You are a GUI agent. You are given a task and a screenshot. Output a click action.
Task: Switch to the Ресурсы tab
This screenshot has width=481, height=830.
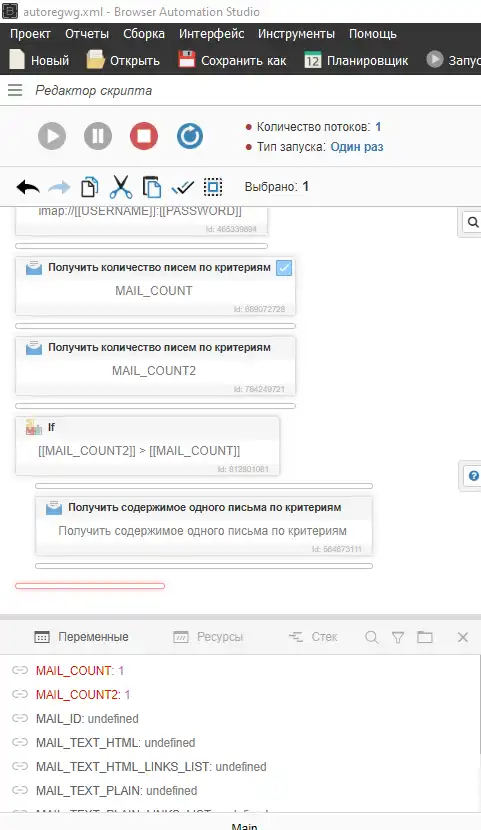click(x=208, y=637)
